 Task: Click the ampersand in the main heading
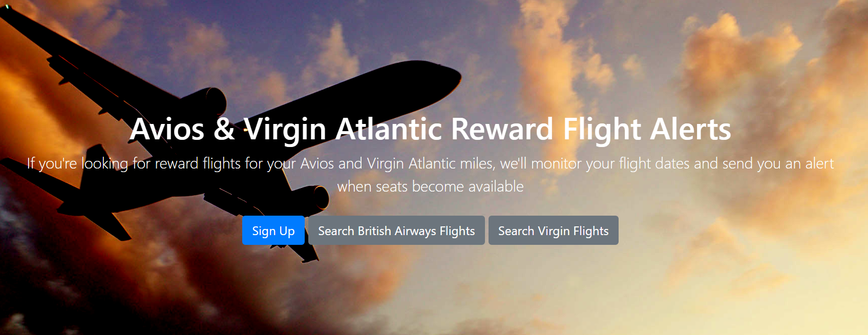tap(224, 129)
